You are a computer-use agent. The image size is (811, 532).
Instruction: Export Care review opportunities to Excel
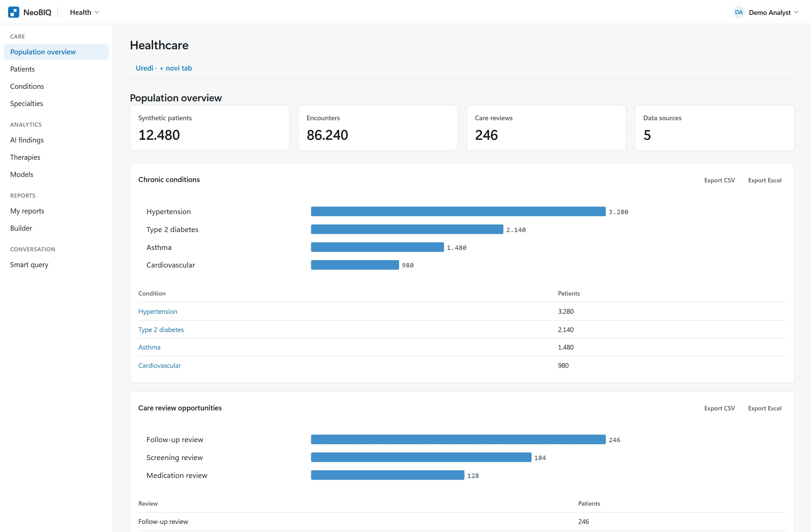[x=765, y=408]
